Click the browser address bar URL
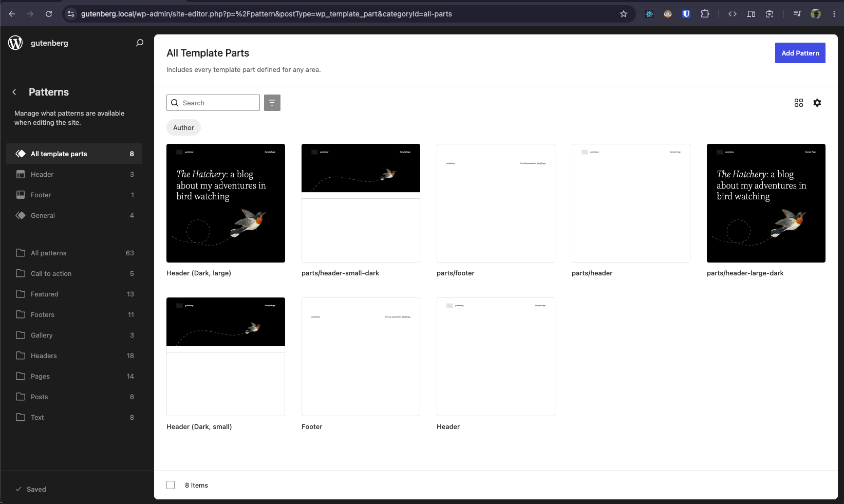Screen dimensions: 844x504 click(267, 14)
